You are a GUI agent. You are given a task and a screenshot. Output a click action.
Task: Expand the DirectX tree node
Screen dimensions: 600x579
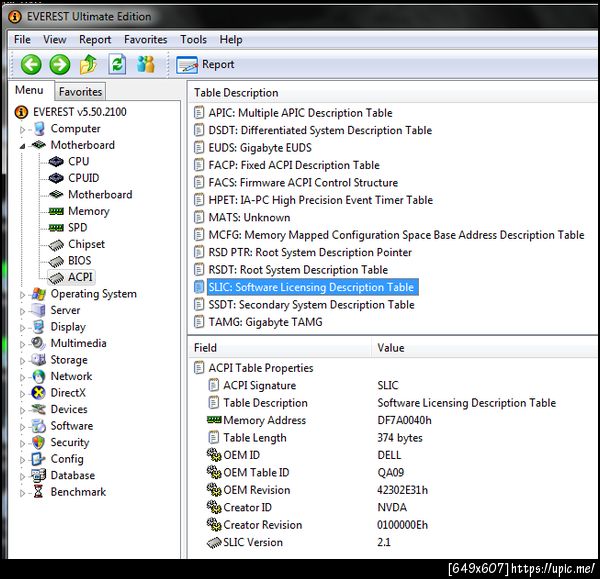[x=22, y=393]
